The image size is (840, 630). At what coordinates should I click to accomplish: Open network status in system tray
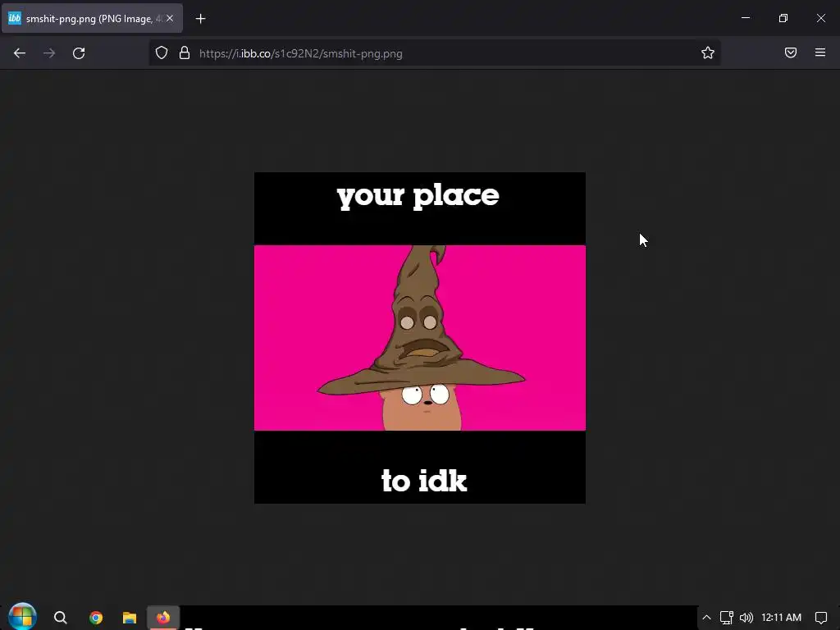click(727, 618)
